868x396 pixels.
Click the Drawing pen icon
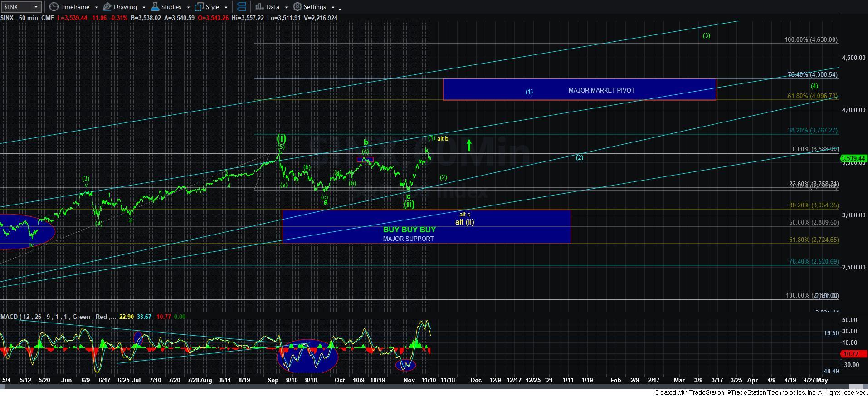point(107,7)
